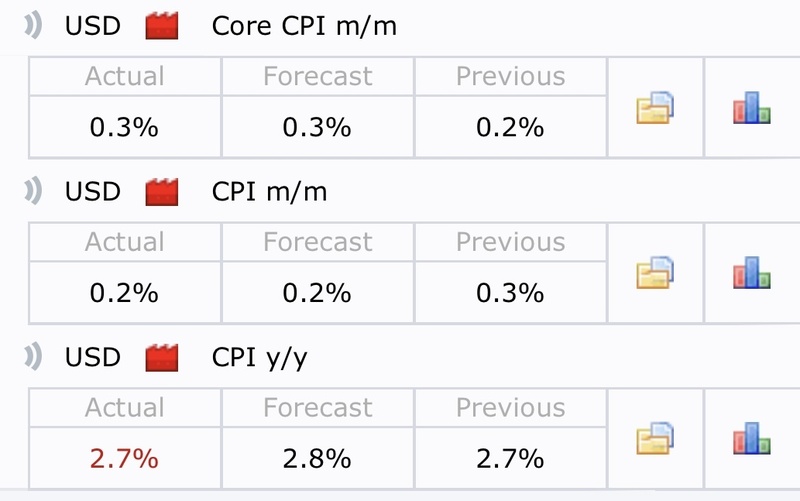This screenshot has height=501, width=800.
Task: Open the folder detail icon for CPI y/y
Action: (x=655, y=439)
